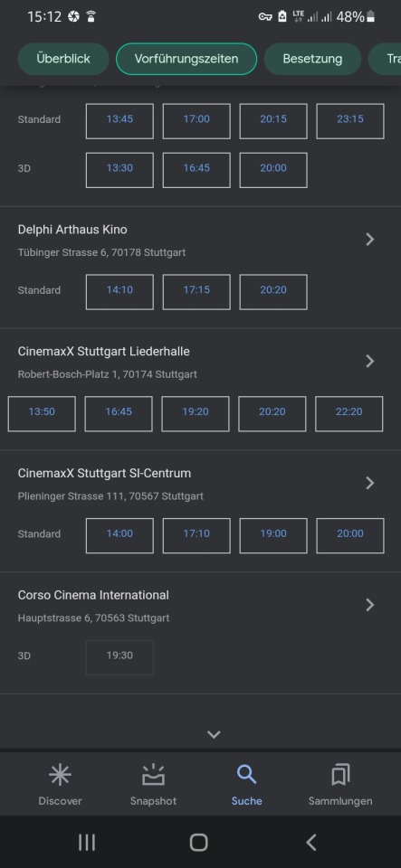Tap the Android home button icon
The image size is (401, 868).
(x=199, y=843)
